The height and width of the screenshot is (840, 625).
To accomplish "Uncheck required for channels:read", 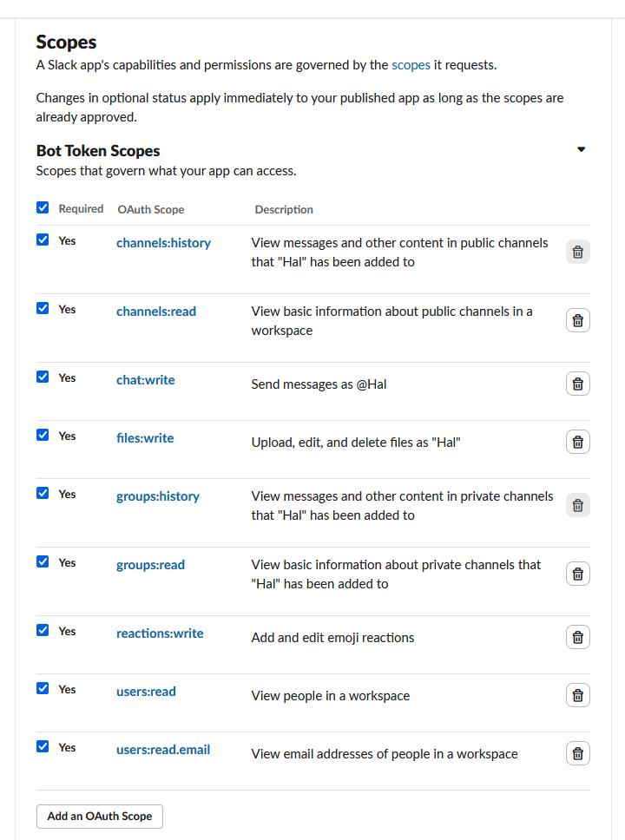I will (43, 308).
